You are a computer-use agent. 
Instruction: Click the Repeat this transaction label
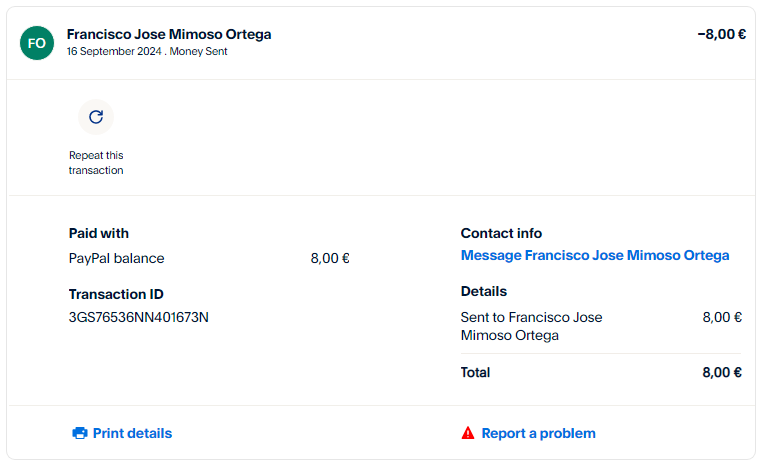pos(96,163)
